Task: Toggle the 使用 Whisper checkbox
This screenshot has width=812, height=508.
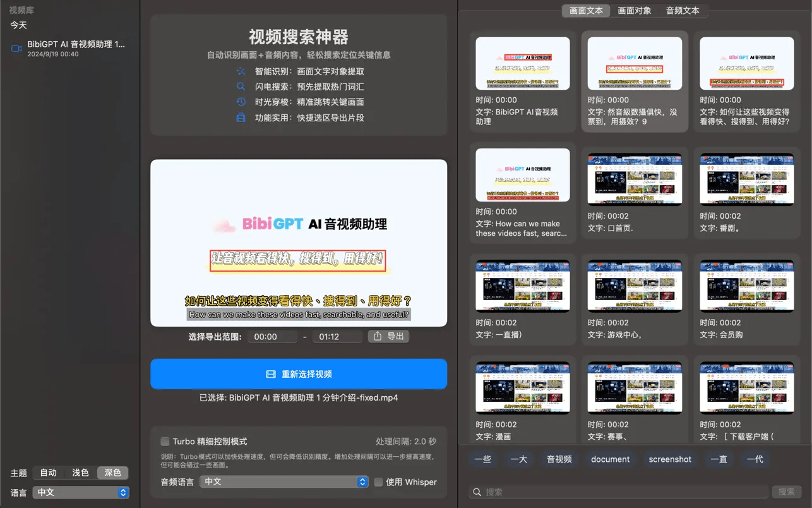Action: 378,482
